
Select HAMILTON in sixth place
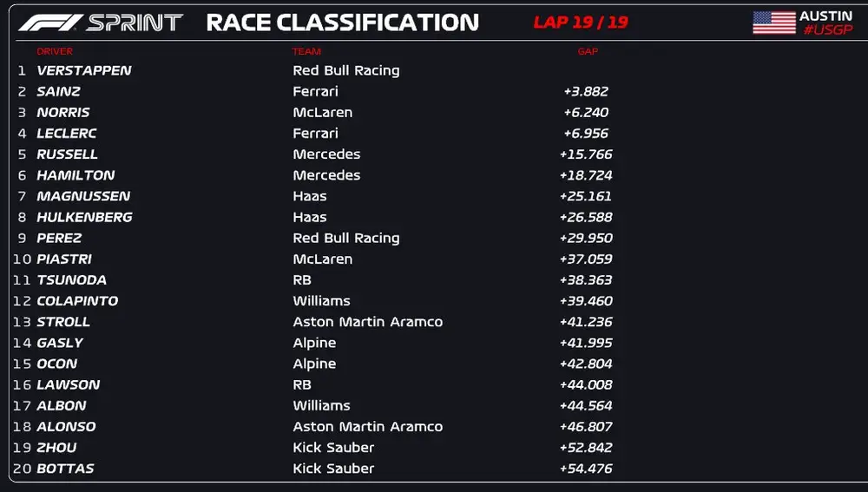(76, 175)
